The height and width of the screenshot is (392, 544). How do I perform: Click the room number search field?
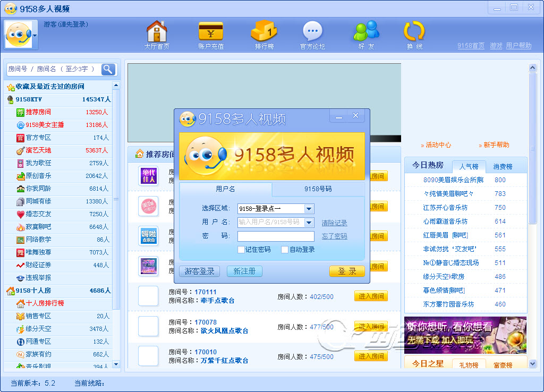(54, 70)
